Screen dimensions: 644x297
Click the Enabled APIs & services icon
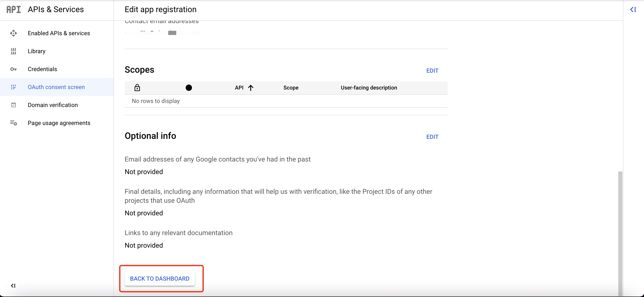coord(13,33)
